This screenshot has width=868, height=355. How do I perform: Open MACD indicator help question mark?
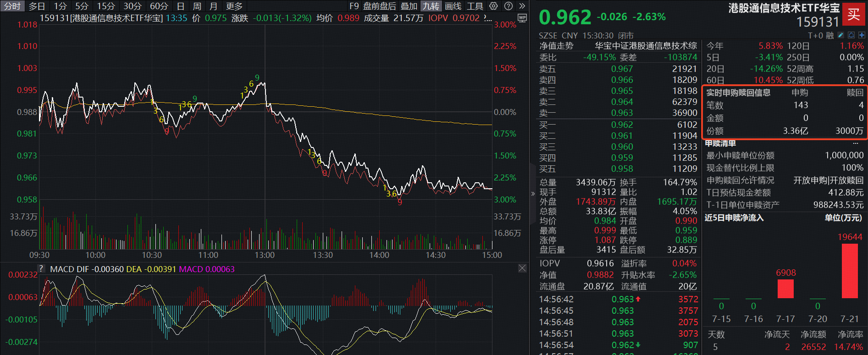click(41, 268)
